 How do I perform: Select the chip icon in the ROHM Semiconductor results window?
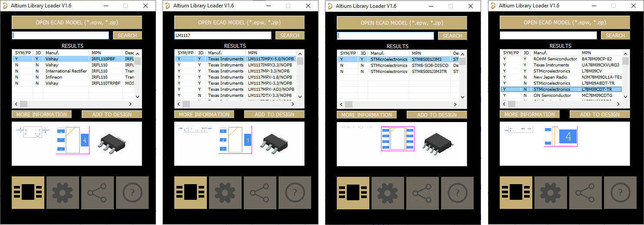coord(516,192)
